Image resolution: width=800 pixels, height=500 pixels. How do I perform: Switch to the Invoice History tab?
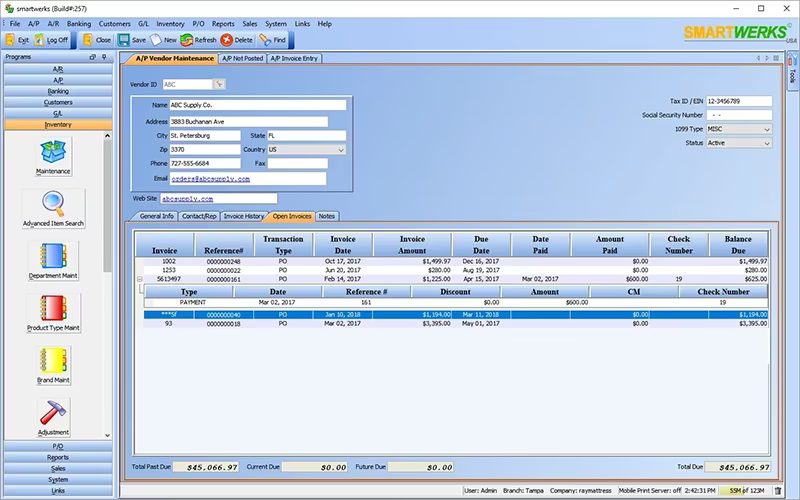coord(243,216)
